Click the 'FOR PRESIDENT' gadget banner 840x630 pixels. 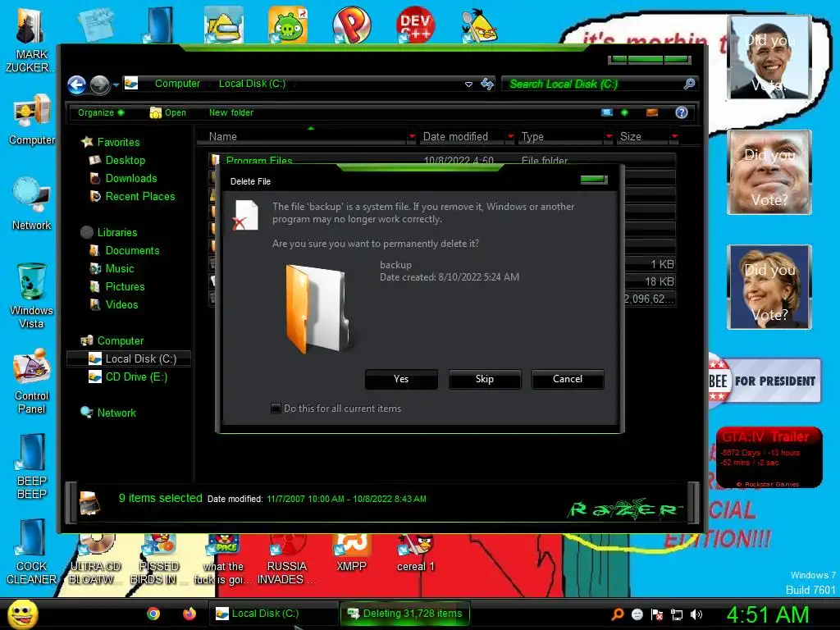(x=765, y=381)
